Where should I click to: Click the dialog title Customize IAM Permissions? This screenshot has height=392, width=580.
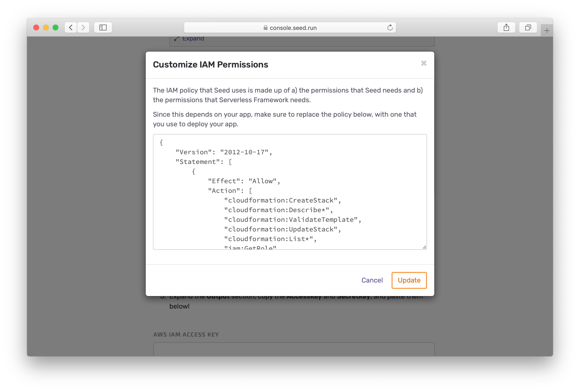point(210,65)
